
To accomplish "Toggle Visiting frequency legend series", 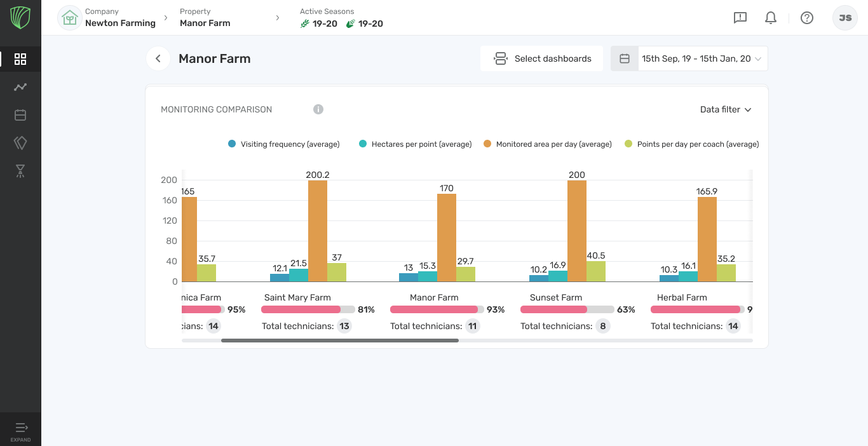I will tap(284, 144).
